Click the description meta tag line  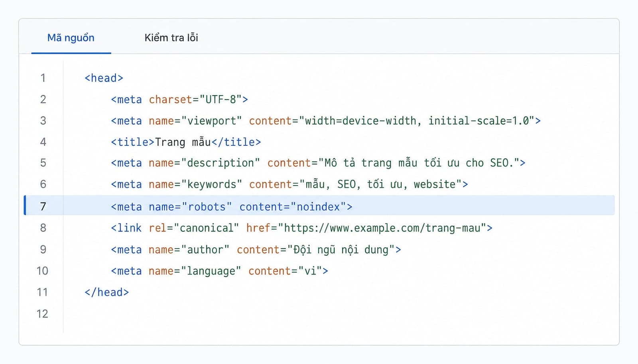(x=318, y=163)
